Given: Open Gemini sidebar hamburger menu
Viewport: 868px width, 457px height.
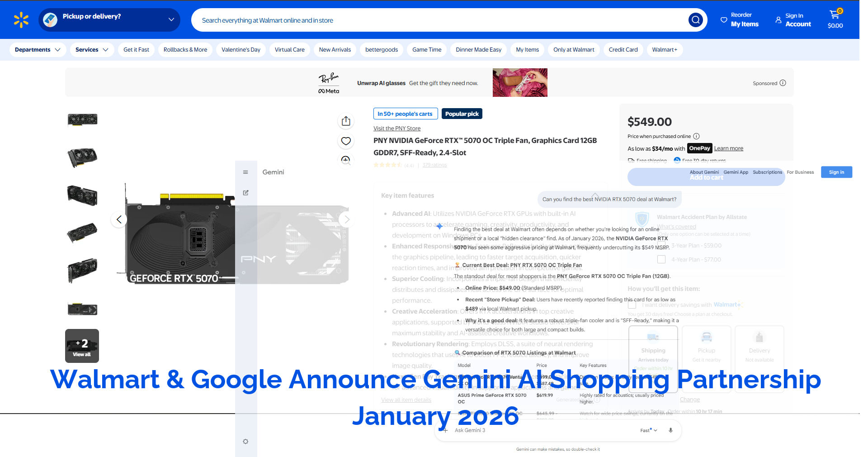Looking at the screenshot, I should point(245,172).
